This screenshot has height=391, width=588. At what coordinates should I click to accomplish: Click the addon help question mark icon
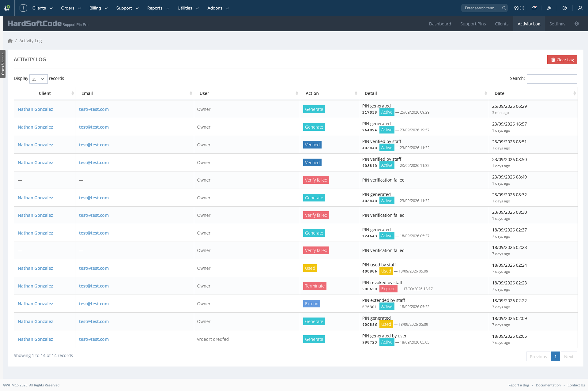(577, 24)
